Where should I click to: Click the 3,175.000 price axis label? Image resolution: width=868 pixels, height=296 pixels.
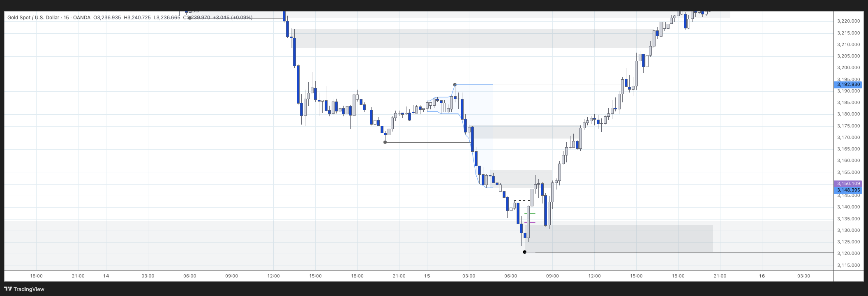pos(848,126)
